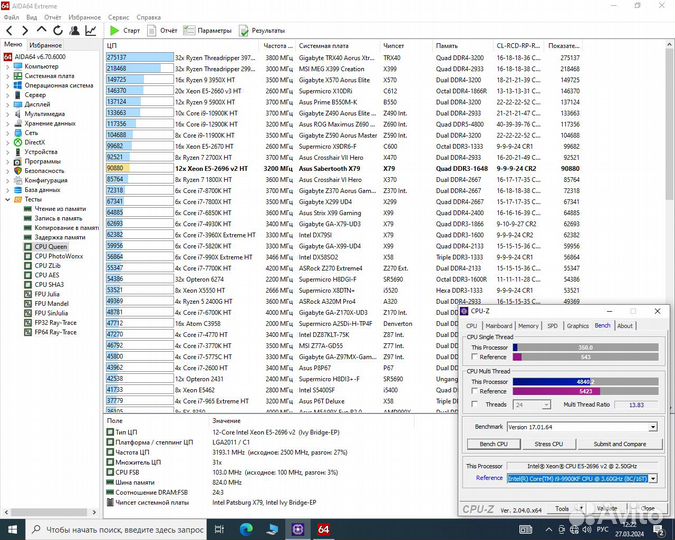The height and width of the screenshot is (540, 675).
Task: Open Чтение из памяти memory test
Action: tap(60, 209)
